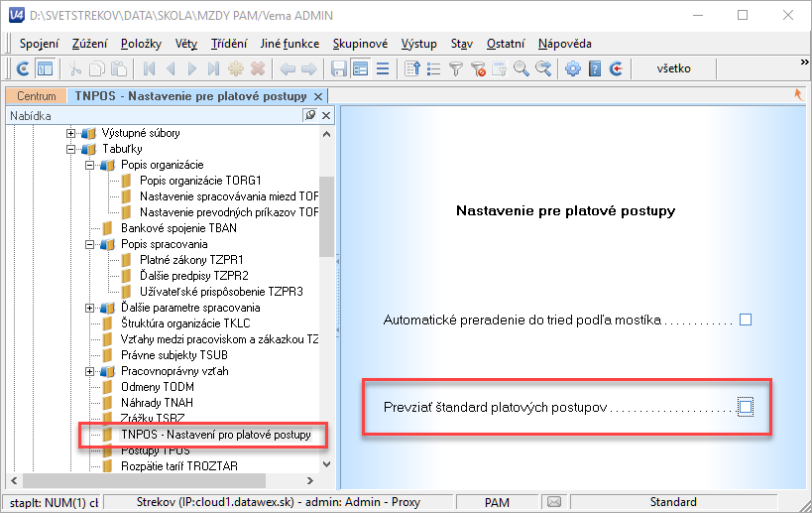812x513 pixels.
Task: Click the 'všetko' toolbar button
Action: pos(674,68)
